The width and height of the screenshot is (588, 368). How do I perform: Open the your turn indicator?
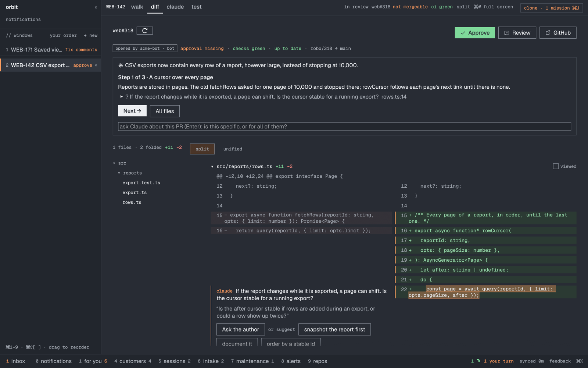(x=499, y=361)
